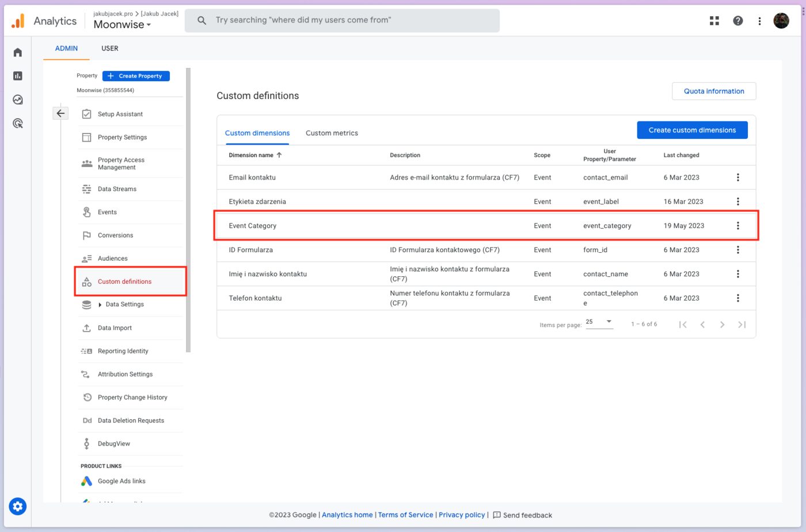Viewport: 806px width, 532px height.
Task: Click the Analytics search bar
Action: coord(342,20)
